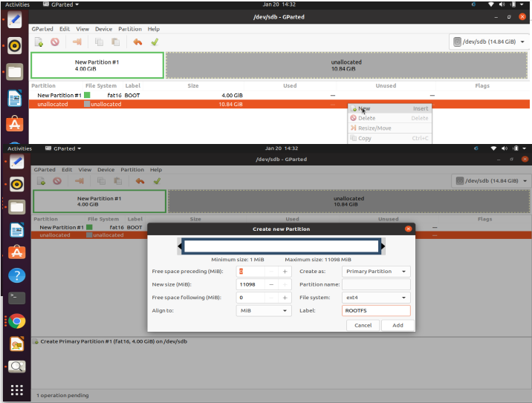
Task: Click clock Jan 20 14:32 in upper bar
Action: [x=279, y=4]
